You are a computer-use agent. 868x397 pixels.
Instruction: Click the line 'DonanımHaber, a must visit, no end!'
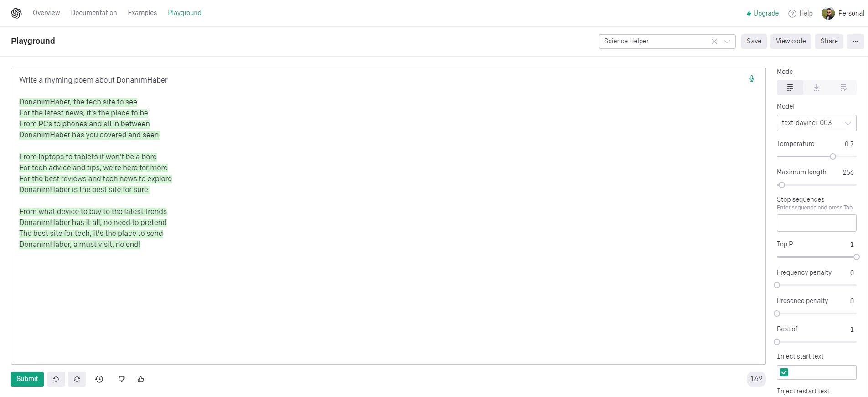point(80,245)
